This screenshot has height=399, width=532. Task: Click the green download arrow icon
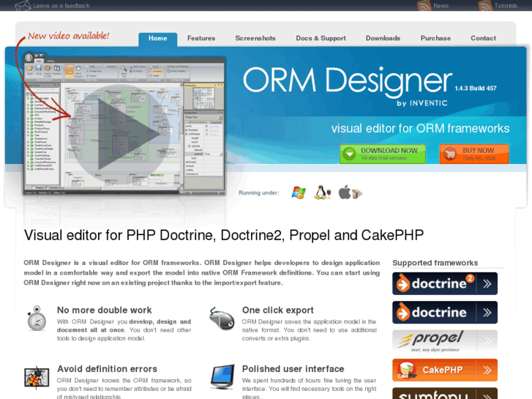pos(349,154)
